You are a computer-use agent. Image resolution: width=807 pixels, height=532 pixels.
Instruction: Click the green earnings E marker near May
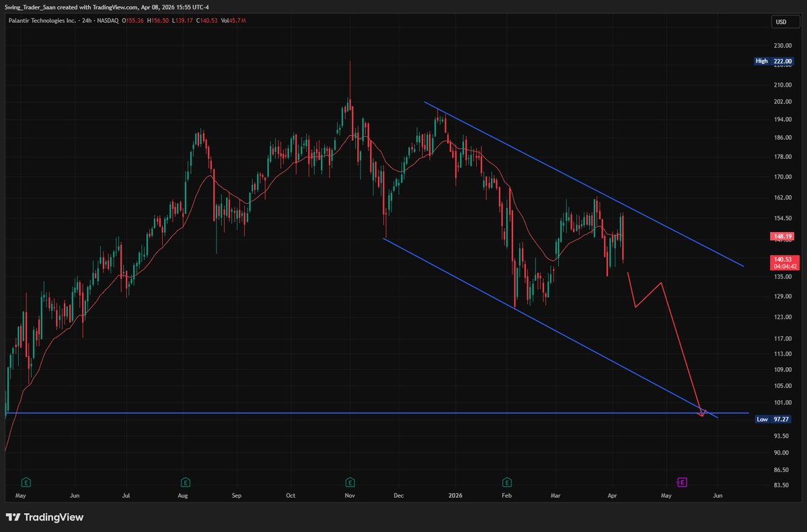click(x=26, y=482)
